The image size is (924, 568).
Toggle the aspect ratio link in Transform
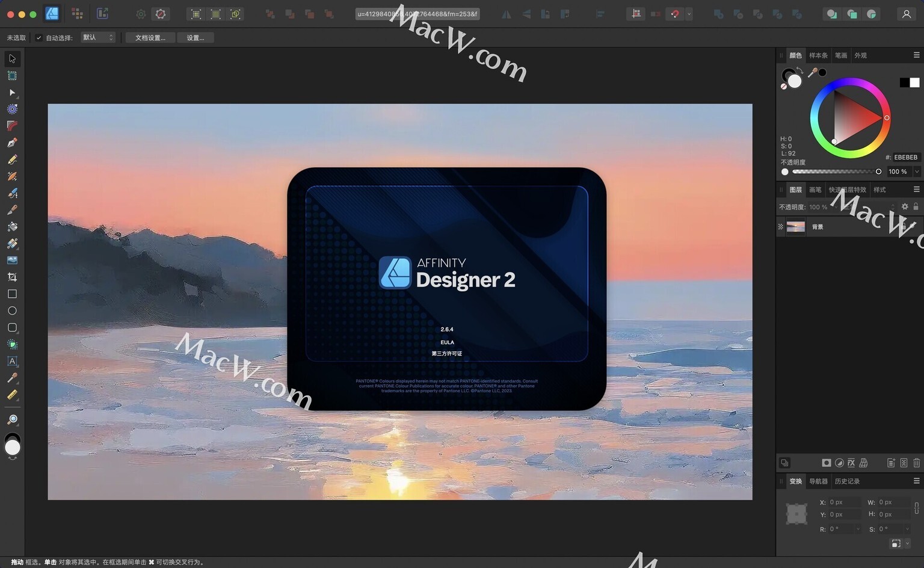(917, 508)
